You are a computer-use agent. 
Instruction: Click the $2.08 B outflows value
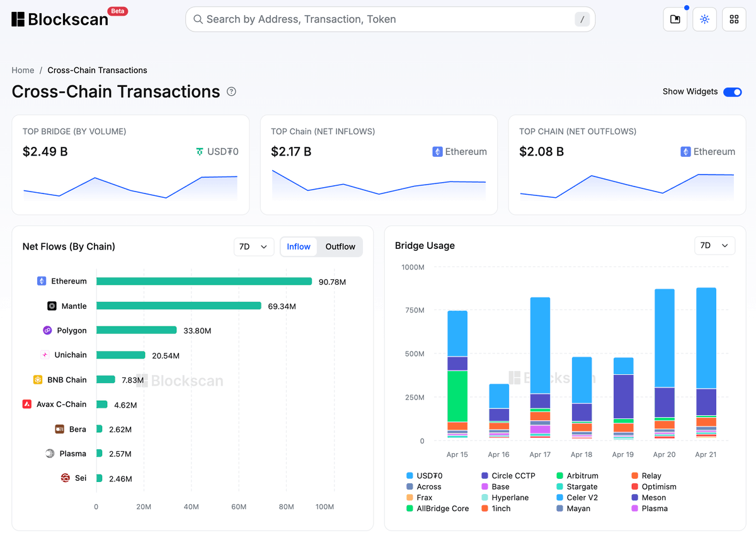tap(542, 152)
